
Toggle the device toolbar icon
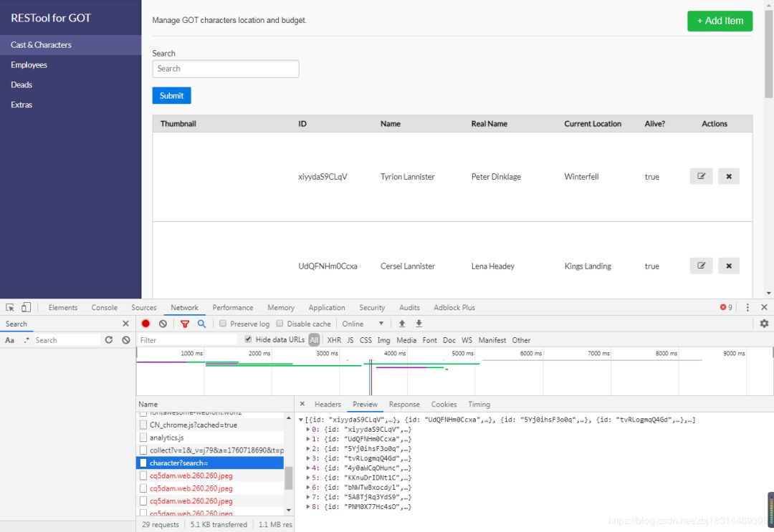[26, 307]
